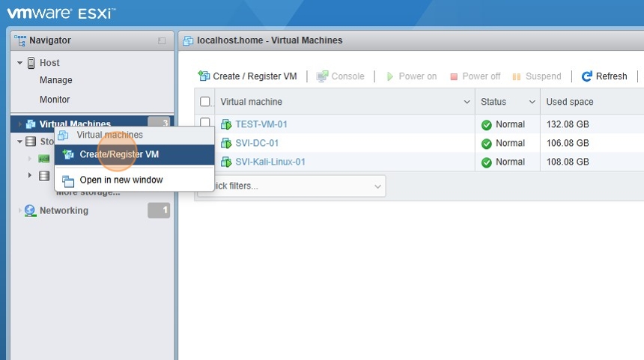Click the Create / Register VM toolbar icon
This screenshot has height=360, width=644.
(204, 76)
